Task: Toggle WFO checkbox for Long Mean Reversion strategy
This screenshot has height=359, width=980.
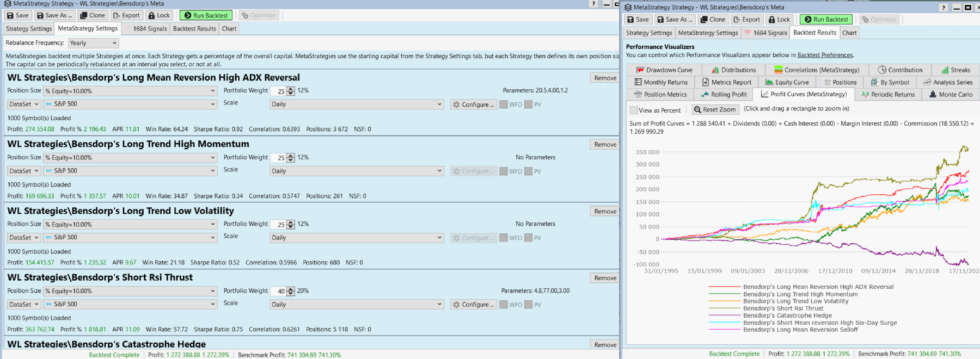Action: click(x=504, y=104)
